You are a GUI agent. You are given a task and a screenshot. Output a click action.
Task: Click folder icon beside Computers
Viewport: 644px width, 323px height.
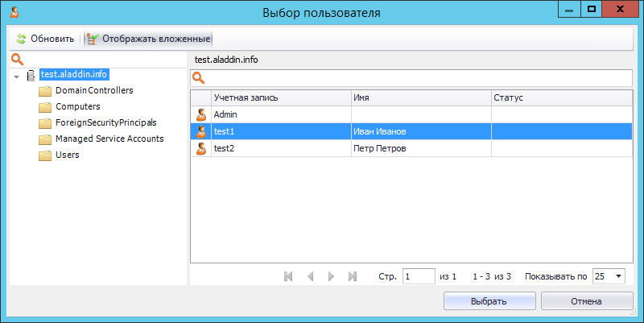point(45,107)
